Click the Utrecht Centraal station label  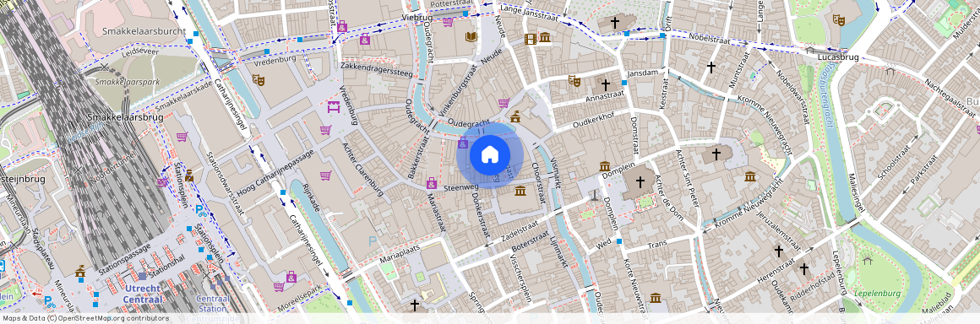point(143,294)
